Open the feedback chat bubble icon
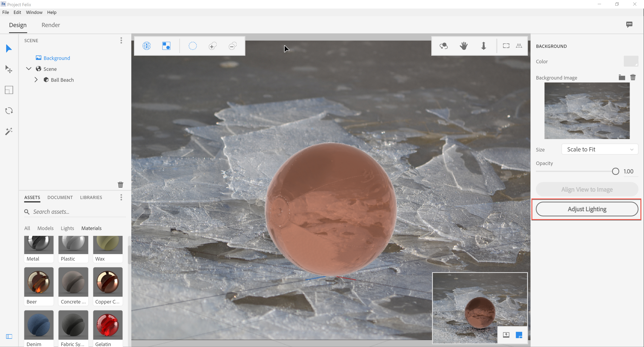 (629, 24)
